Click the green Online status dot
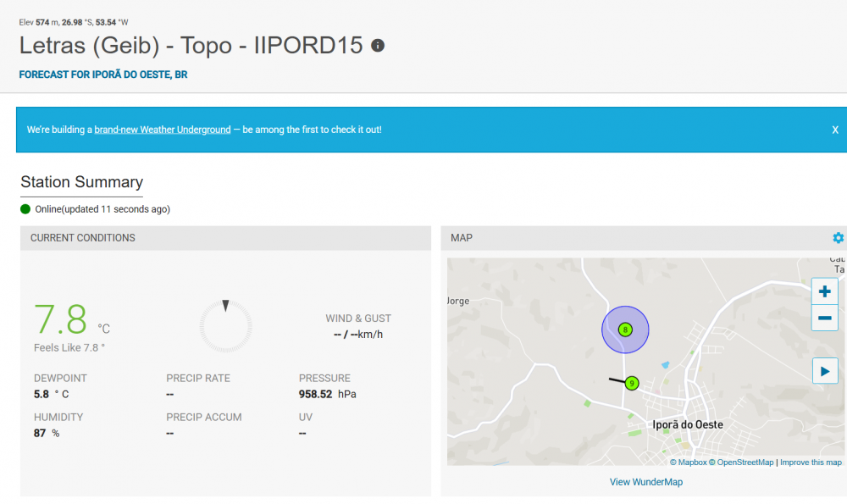 pyautogui.click(x=25, y=209)
